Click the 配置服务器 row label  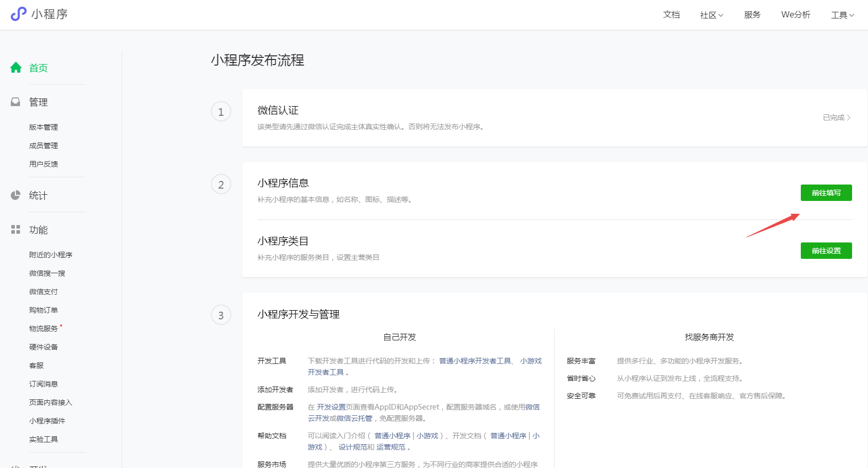coord(275,407)
